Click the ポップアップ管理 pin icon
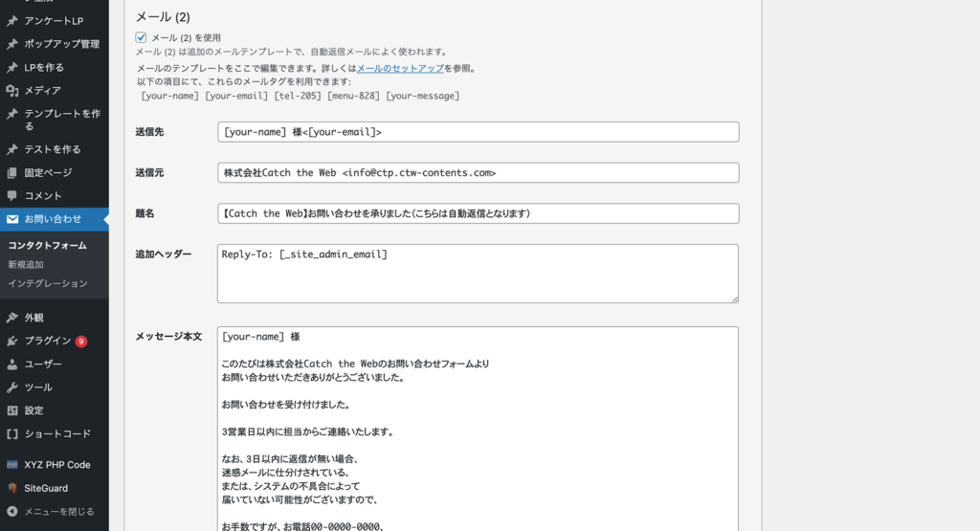This screenshot has height=531, width=980. pos(11,44)
